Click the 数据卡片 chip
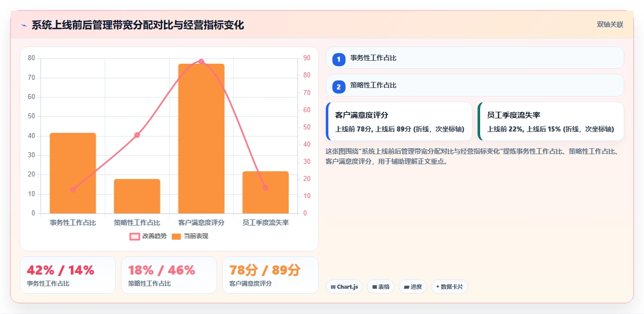The image size is (644, 314). click(x=450, y=287)
